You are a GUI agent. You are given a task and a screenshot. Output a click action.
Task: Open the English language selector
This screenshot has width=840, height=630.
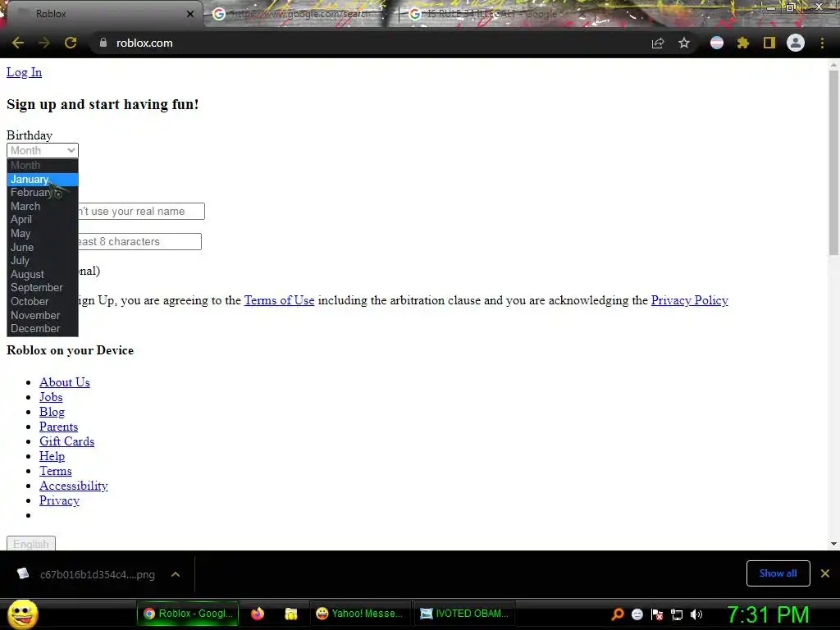click(31, 543)
